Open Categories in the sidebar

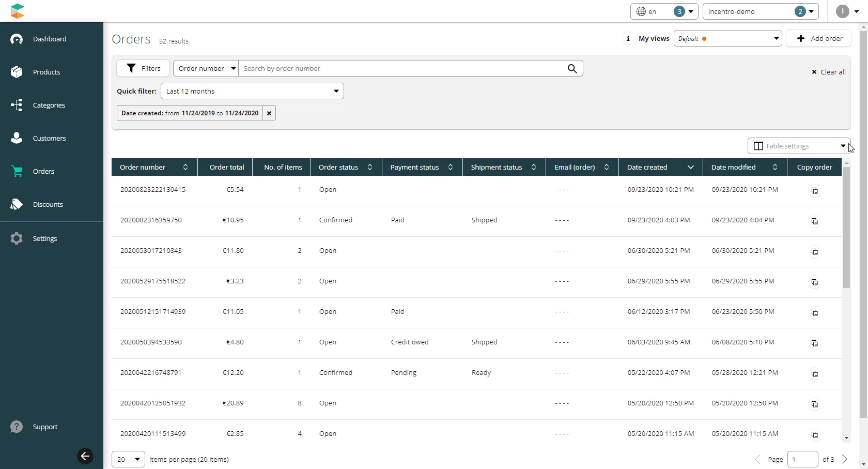click(x=49, y=105)
